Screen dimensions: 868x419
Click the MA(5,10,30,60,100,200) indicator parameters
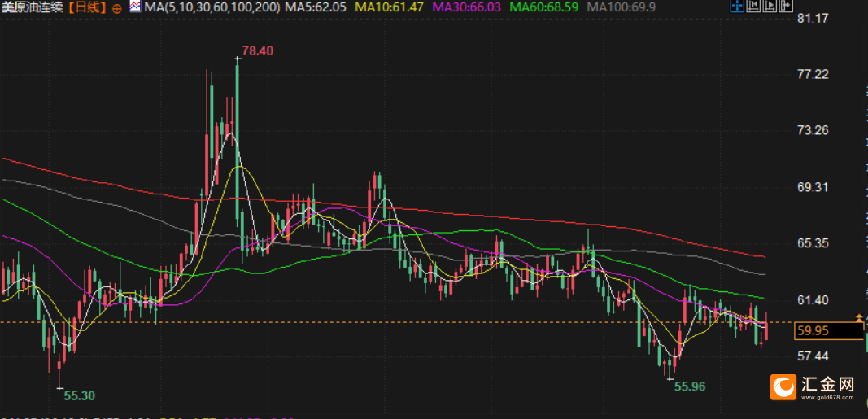212,8
